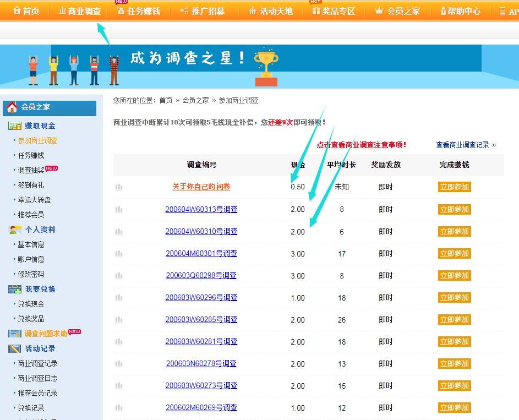Click the bar chart icon beside 200604W60313号调查
Image resolution: width=519 pixels, height=420 pixels.
[119, 210]
